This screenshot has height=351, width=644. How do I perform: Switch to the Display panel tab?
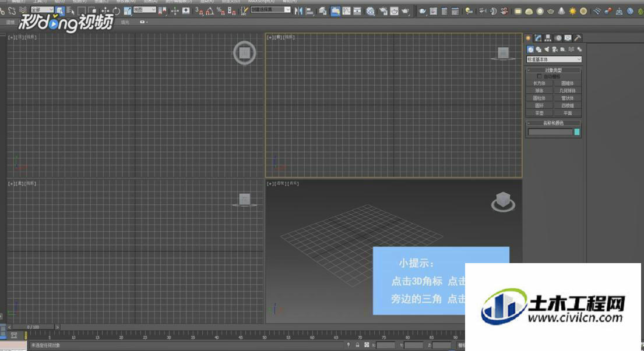point(568,38)
